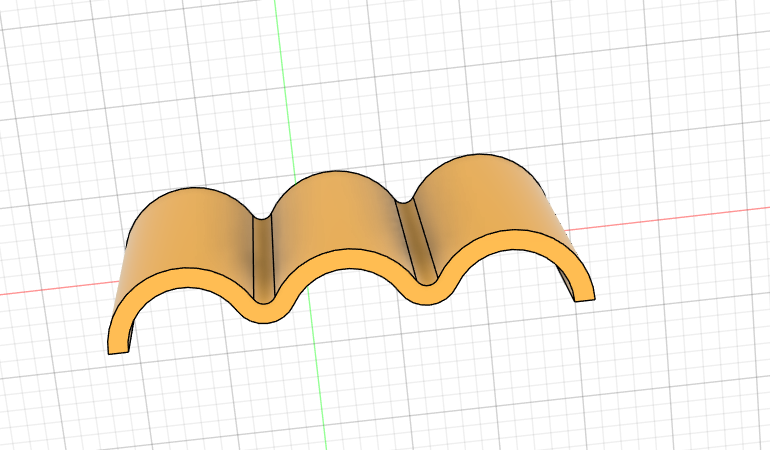770x450 pixels.
Task: Click empty grid space in bottom-right corner
Action: tap(700, 400)
